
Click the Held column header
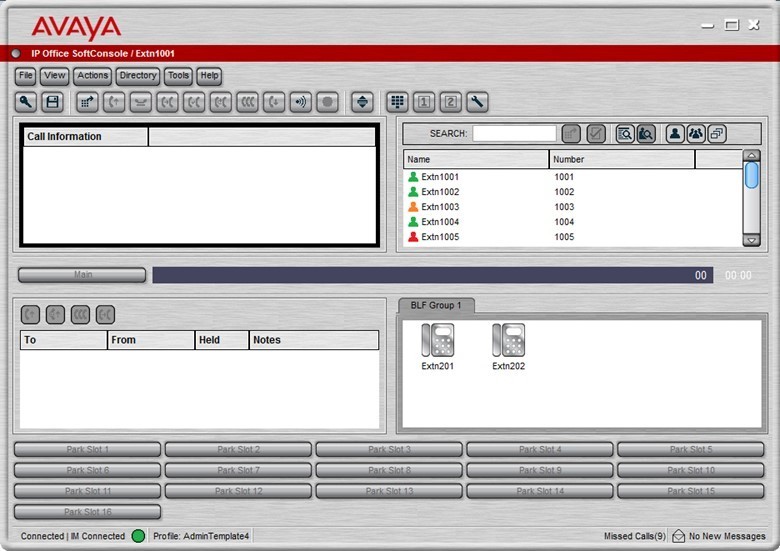222,340
